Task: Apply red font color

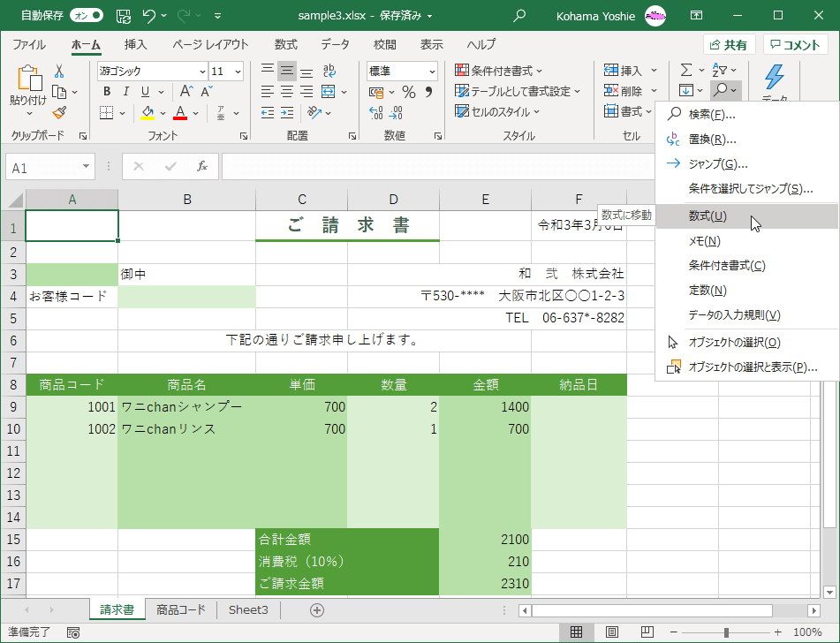Action: pos(180,113)
